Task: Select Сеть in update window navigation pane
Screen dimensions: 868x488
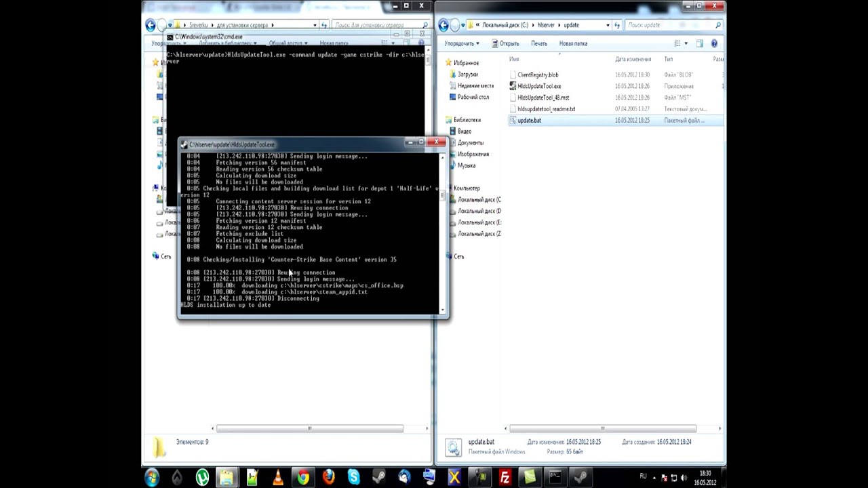Action: tap(459, 256)
